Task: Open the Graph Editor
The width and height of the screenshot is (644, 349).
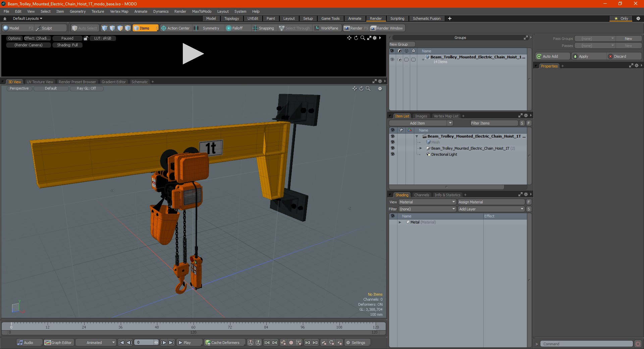Action: point(58,343)
